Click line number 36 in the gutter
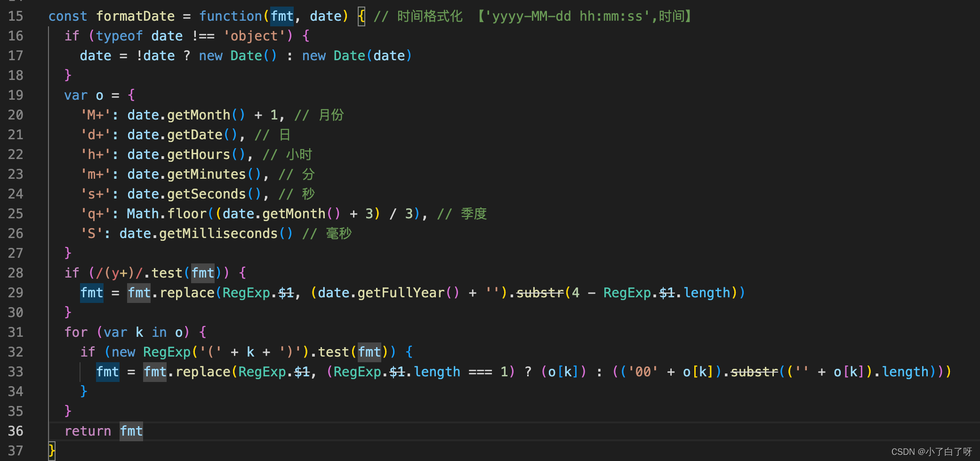Screen dimensions: 980x461 16,431
